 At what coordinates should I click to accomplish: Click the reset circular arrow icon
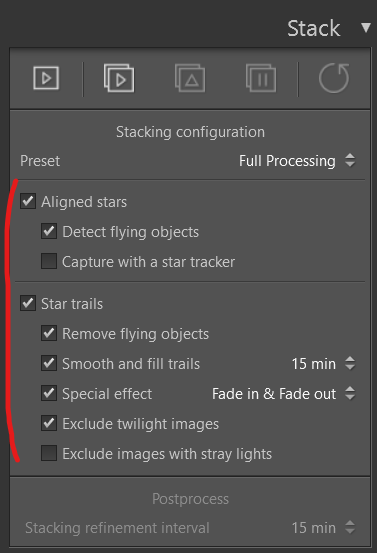[334, 78]
